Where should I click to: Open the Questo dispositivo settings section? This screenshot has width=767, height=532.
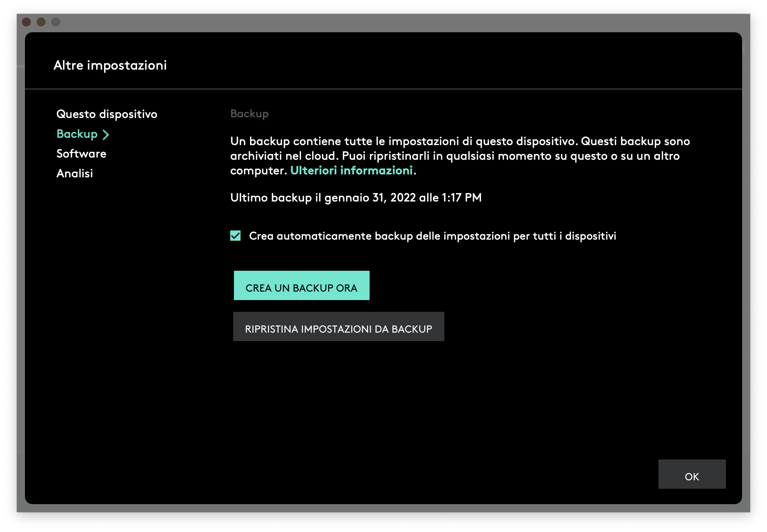(107, 114)
